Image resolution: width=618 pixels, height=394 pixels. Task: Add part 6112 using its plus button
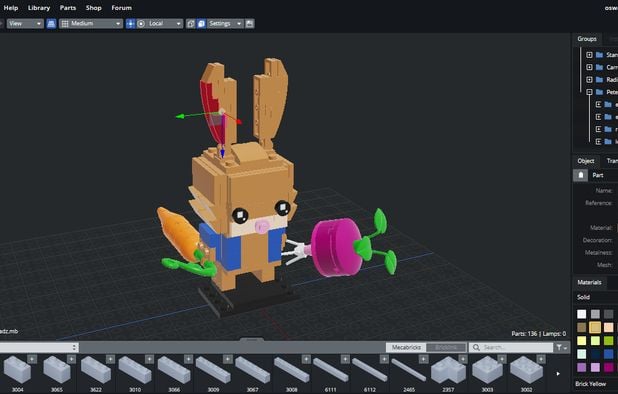click(x=384, y=359)
